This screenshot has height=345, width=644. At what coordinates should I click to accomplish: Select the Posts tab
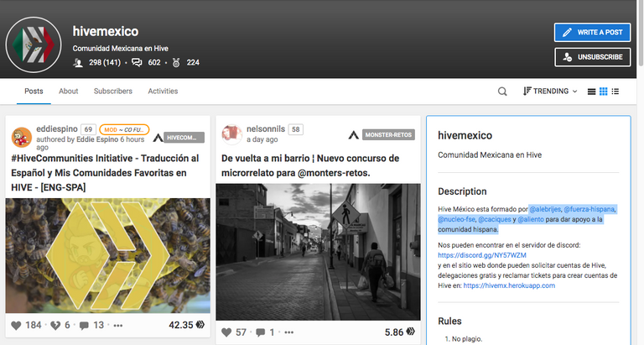click(x=34, y=91)
